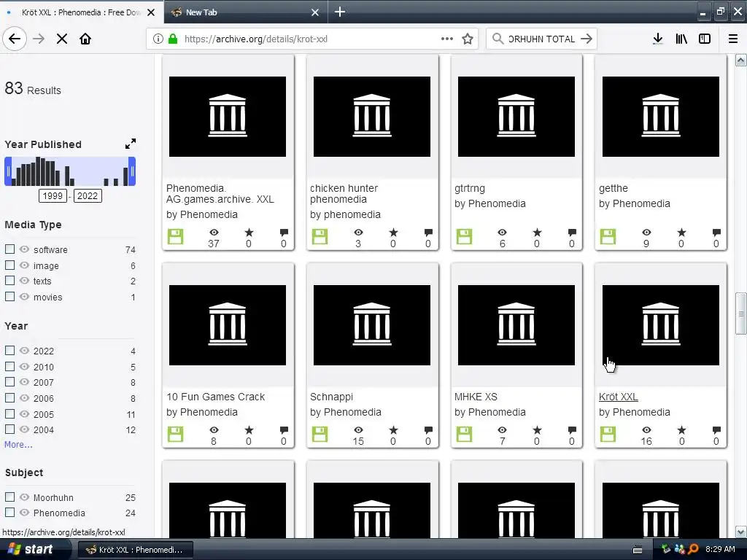
Task: Stop loading the page
Action: click(62, 39)
